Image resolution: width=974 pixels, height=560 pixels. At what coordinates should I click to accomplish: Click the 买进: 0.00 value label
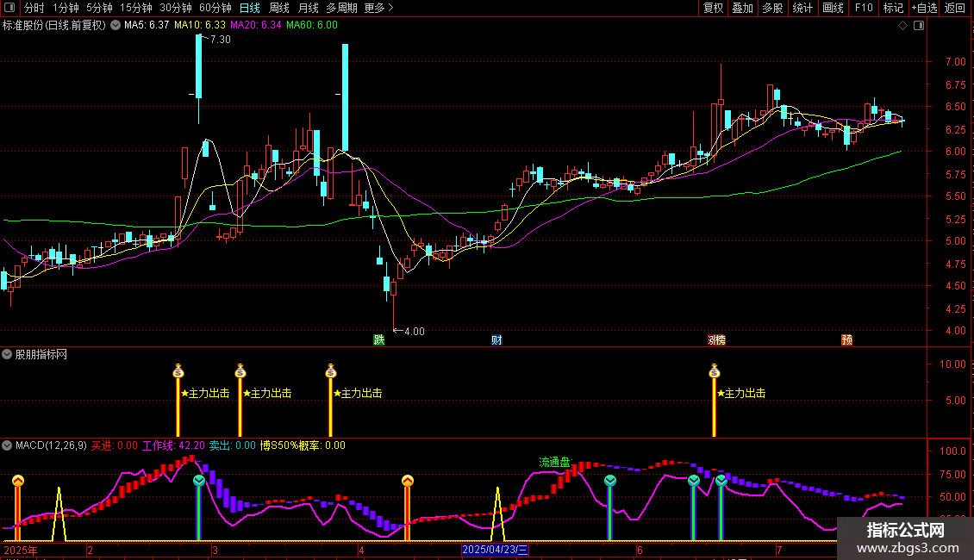click(115, 445)
